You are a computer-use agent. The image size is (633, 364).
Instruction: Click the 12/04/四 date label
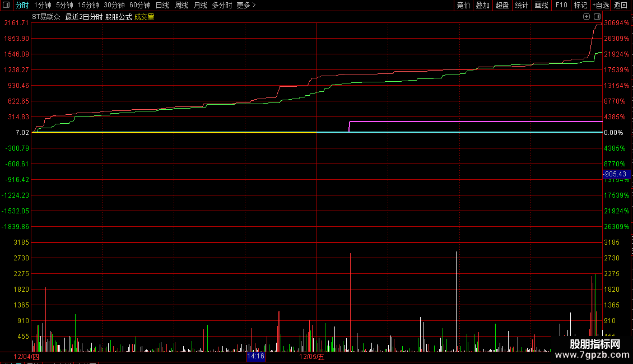(x=26, y=357)
